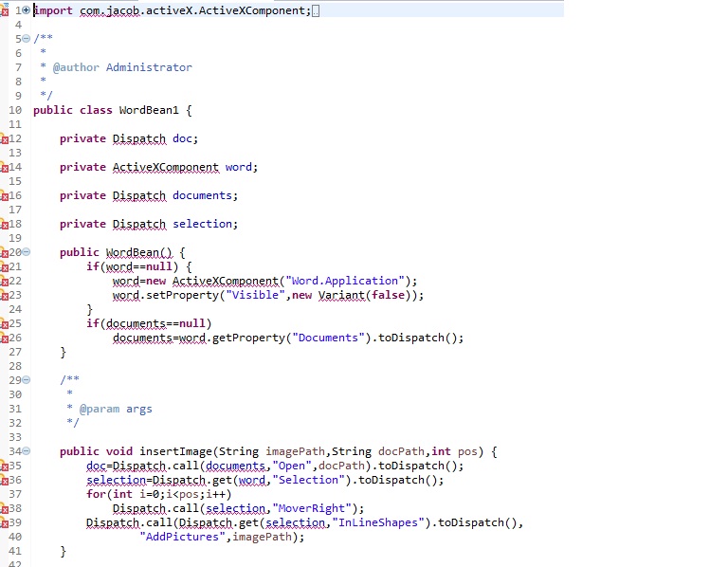Collapse the WordBean constructor at line 20
Image resolution: width=728 pixels, height=567 pixels.
27,251
